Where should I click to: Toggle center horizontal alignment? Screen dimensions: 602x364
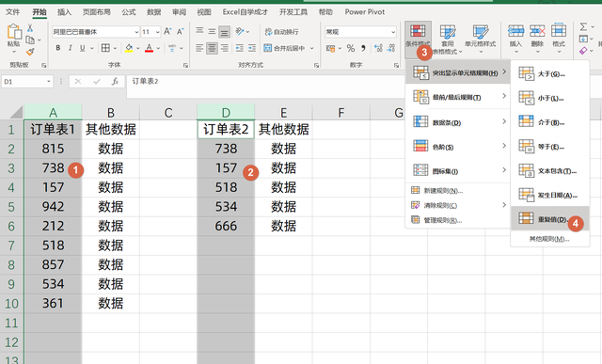tap(212, 48)
